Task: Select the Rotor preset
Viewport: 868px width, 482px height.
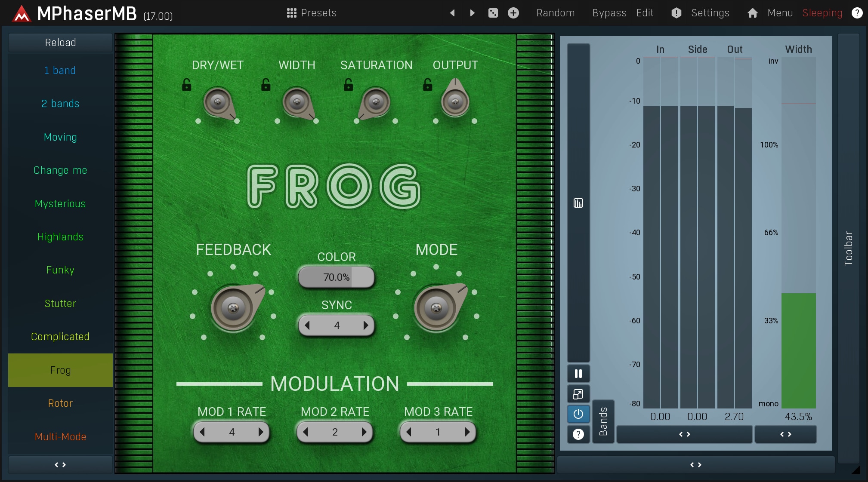Action: [x=60, y=403]
